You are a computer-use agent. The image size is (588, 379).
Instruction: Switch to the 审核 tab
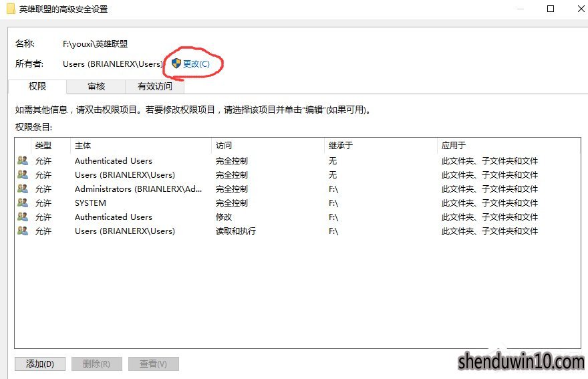click(96, 87)
